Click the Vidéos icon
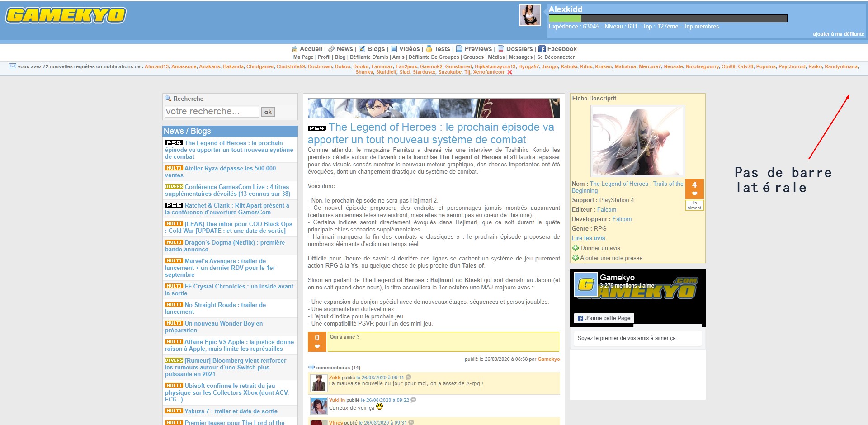The height and width of the screenshot is (425, 868). [x=394, y=49]
